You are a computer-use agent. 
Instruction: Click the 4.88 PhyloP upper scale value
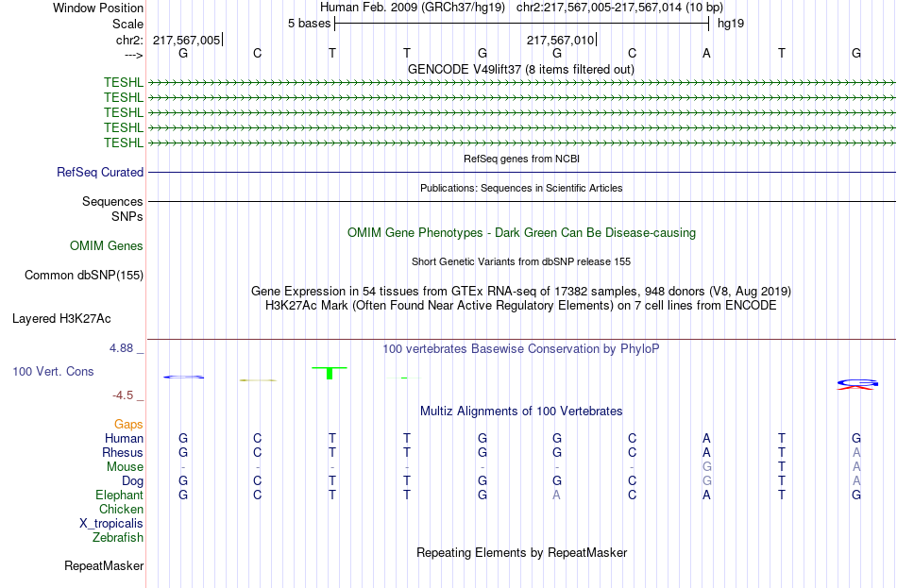[x=121, y=347]
